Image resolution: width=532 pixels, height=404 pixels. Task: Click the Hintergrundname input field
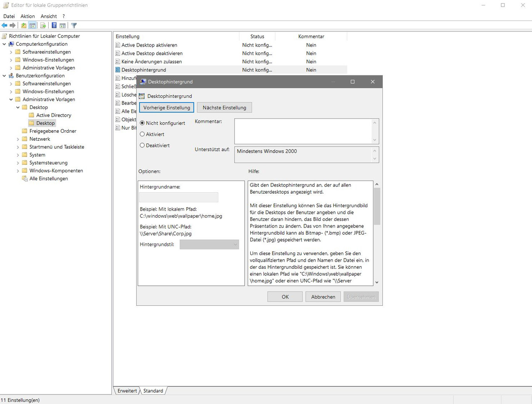(179, 197)
